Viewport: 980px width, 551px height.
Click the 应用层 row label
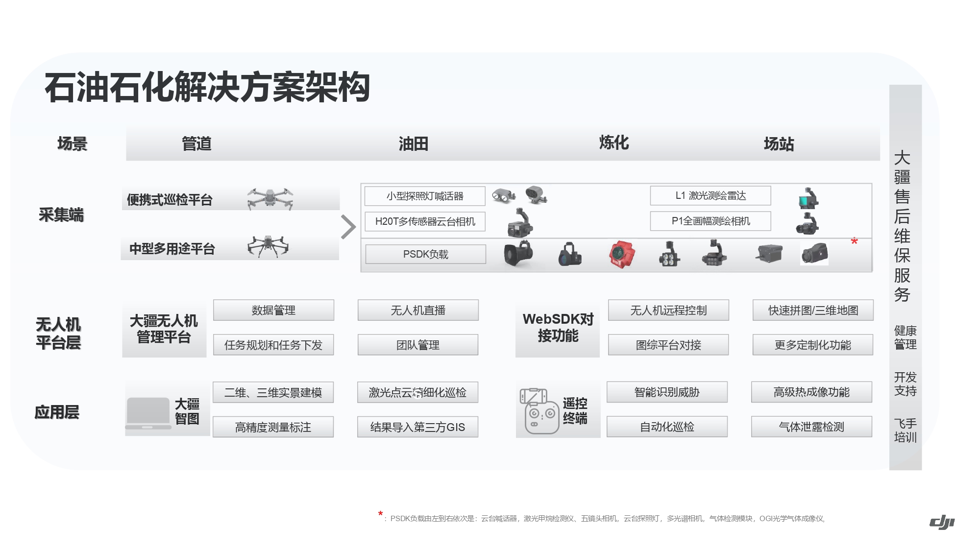(x=57, y=412)
